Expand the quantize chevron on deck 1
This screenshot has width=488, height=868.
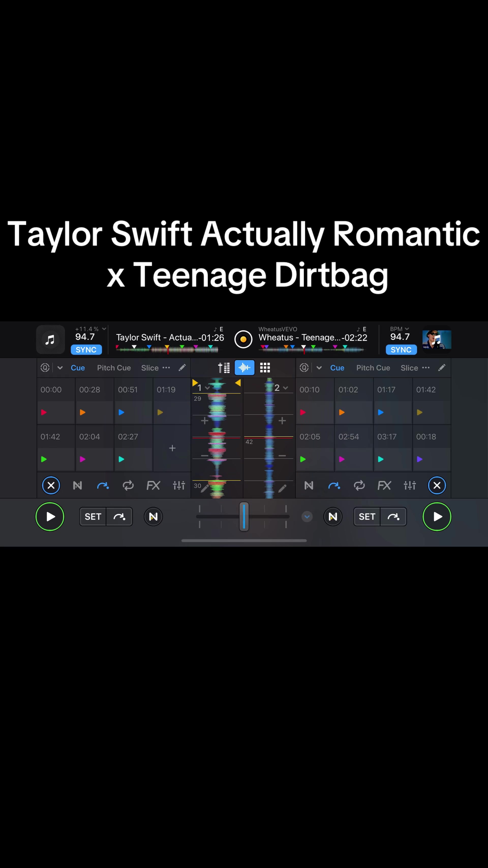coord(60,368)
